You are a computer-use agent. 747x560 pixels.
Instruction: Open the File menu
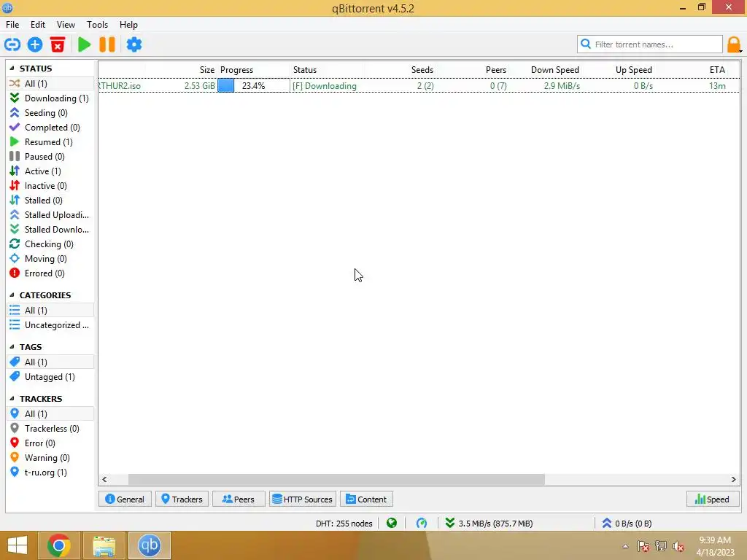[12, 25]
